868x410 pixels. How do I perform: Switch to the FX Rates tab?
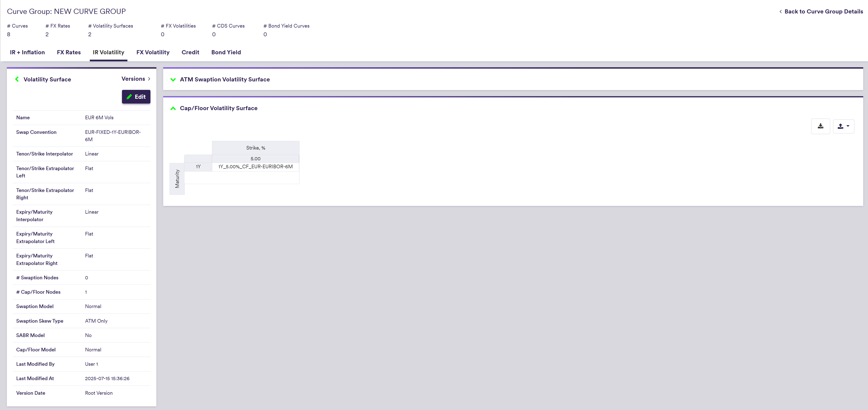(x=69, y=52)
